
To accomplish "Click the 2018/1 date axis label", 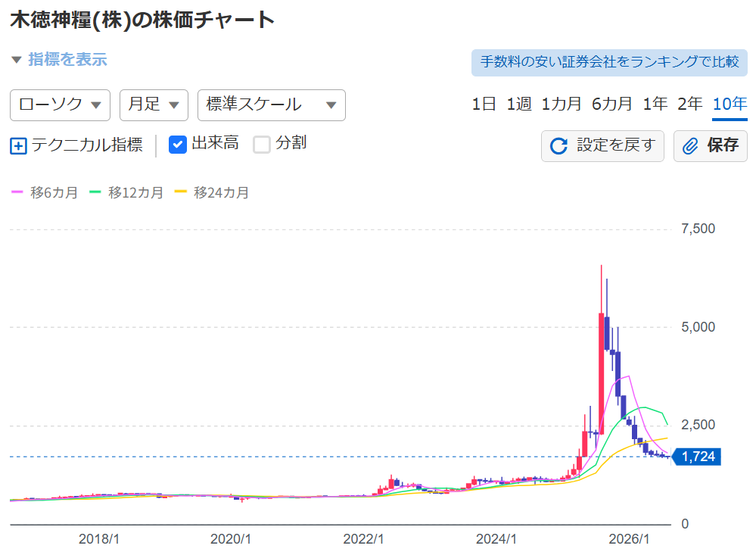I will [x=99, y=539].
